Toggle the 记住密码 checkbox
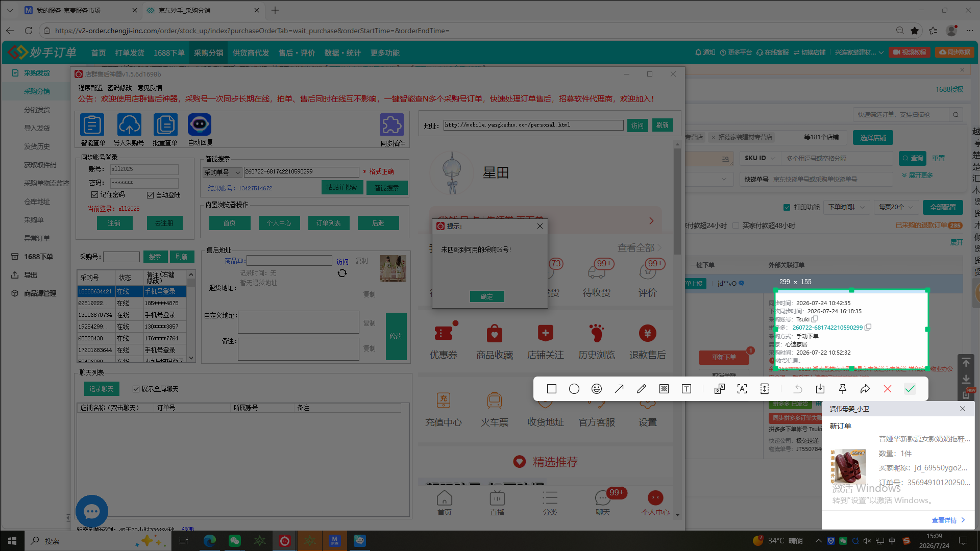Image resolution: width=980 pixels, height=551 pixels. tap(94, 195)
